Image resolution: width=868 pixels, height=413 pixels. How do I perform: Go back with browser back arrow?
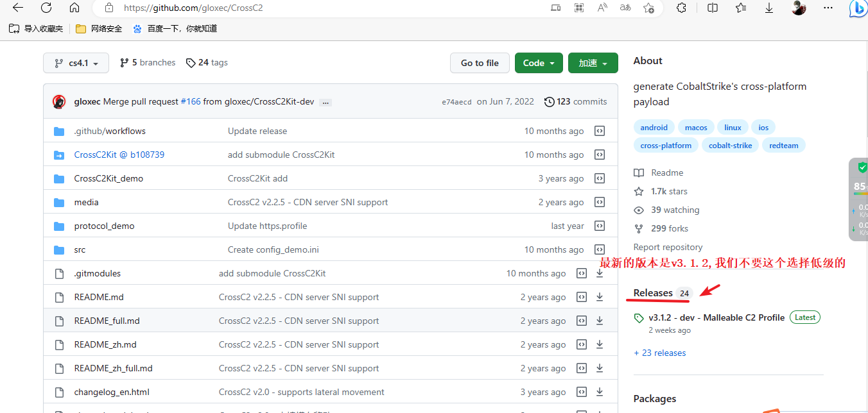18,8
